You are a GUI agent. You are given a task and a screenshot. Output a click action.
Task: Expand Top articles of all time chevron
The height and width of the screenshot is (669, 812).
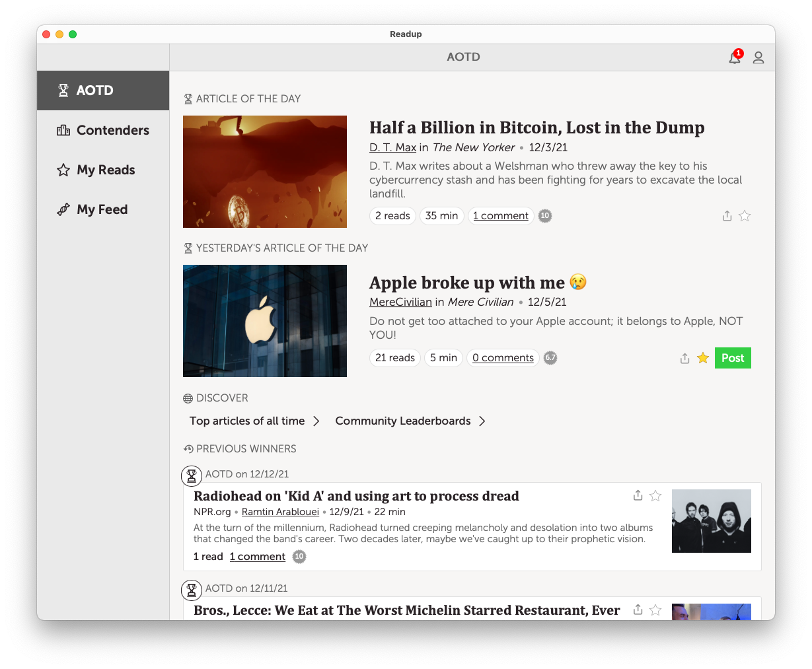[x=316, y=421]
